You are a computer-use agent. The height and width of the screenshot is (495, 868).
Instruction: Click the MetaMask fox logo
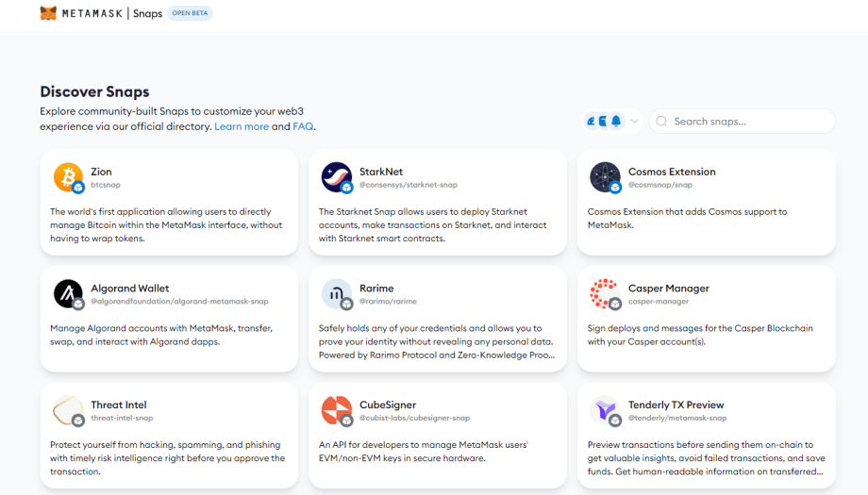point(47,13)
